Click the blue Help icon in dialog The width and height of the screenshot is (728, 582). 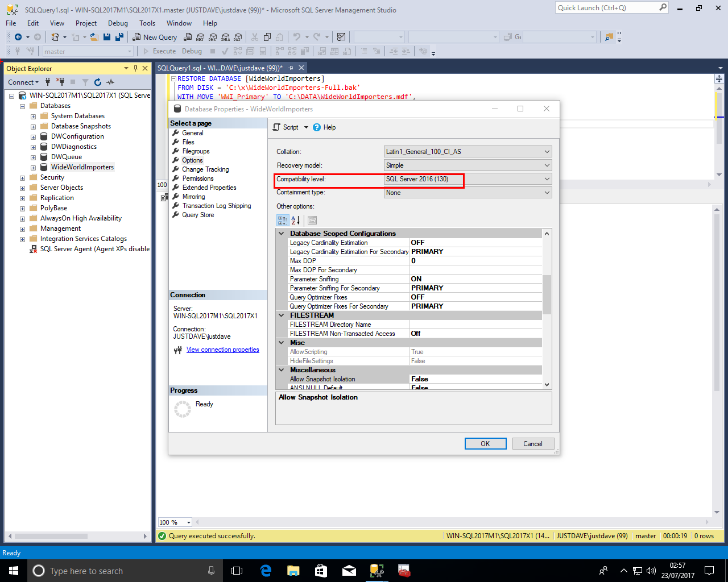(x=317, y=127)
